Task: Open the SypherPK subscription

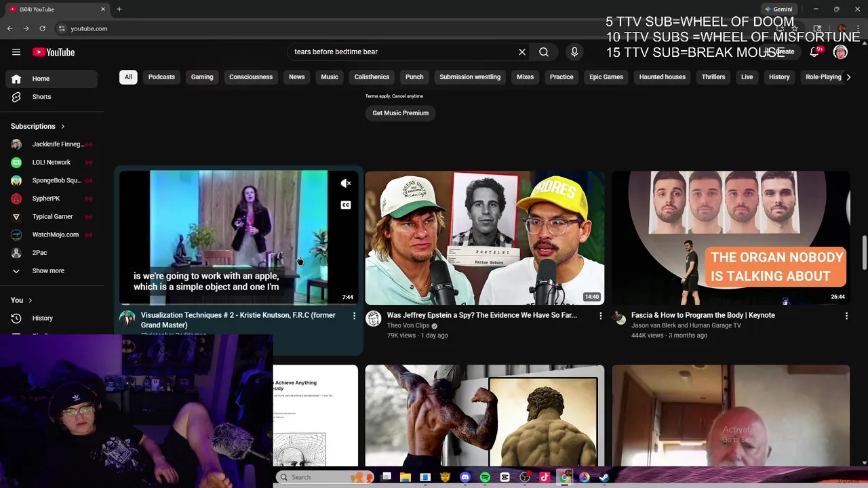Action: point(52,199)
